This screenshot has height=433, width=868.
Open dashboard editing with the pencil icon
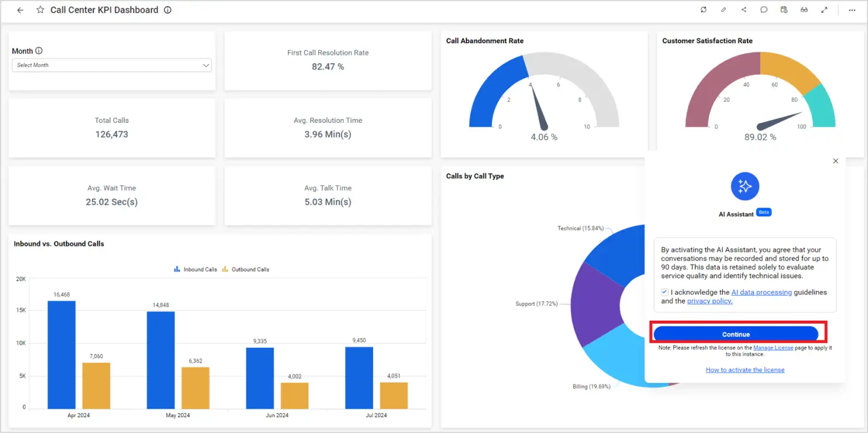click(x=724, y=10)
